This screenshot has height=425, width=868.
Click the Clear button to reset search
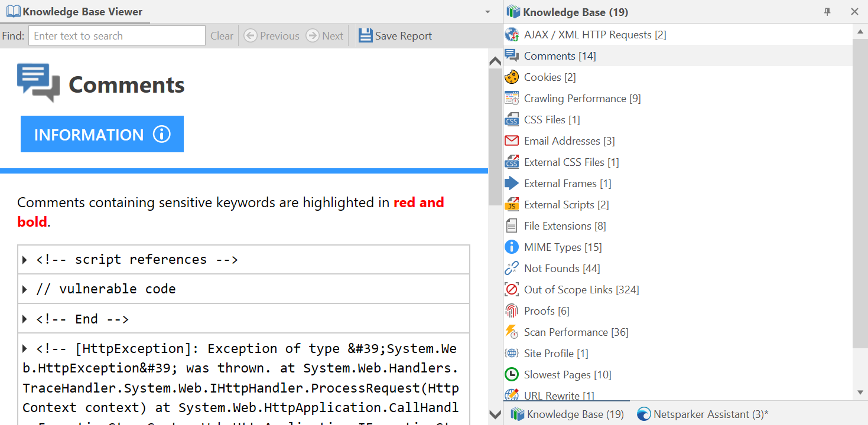coord(222,35)
